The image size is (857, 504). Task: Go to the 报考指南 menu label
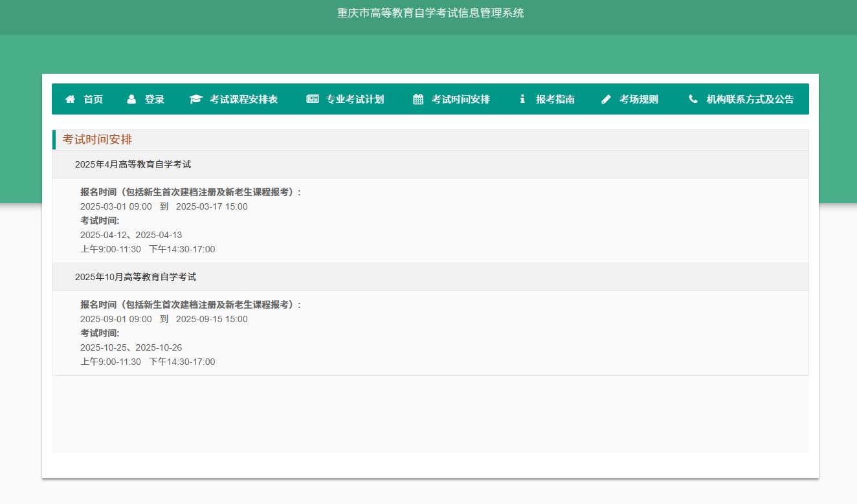pos(555,99)
